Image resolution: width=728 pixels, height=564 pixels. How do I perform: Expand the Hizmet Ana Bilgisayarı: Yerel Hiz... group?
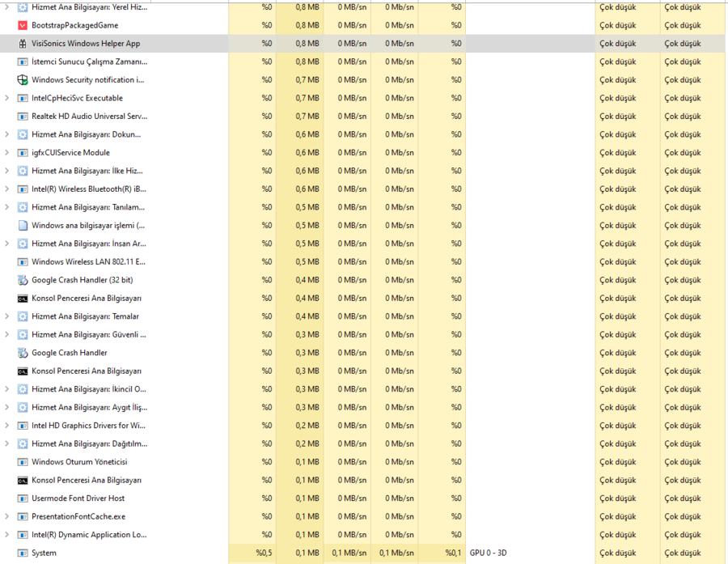[x=6, y=7]
